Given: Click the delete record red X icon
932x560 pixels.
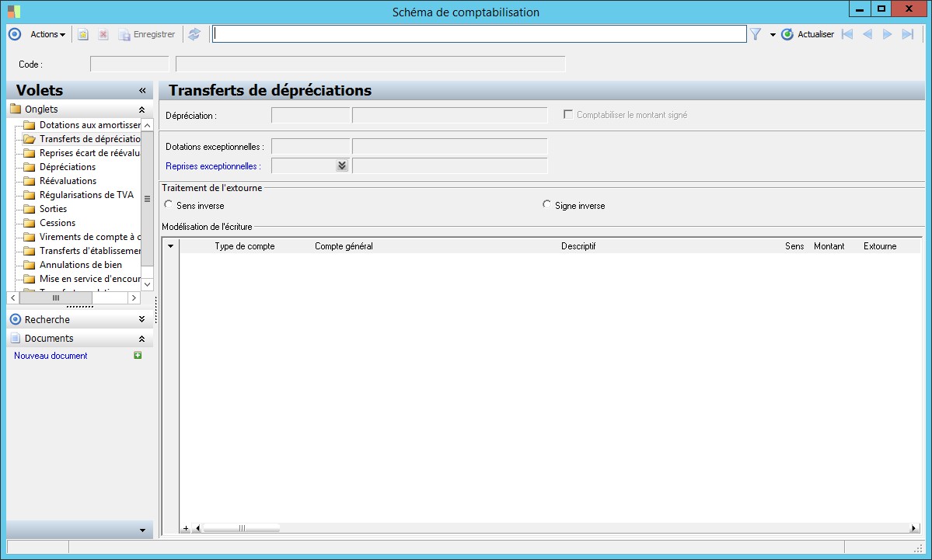Looking at the screenshot, I should tap(103, 34).
